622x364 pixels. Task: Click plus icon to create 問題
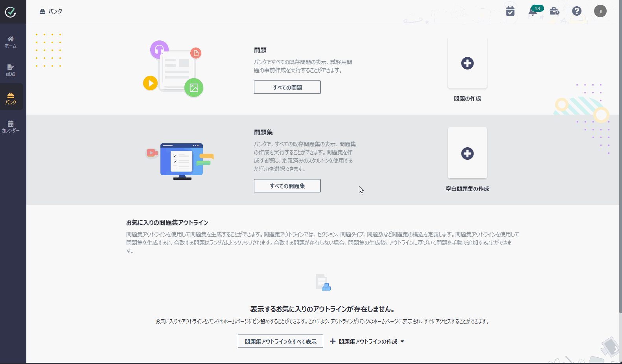467,63
